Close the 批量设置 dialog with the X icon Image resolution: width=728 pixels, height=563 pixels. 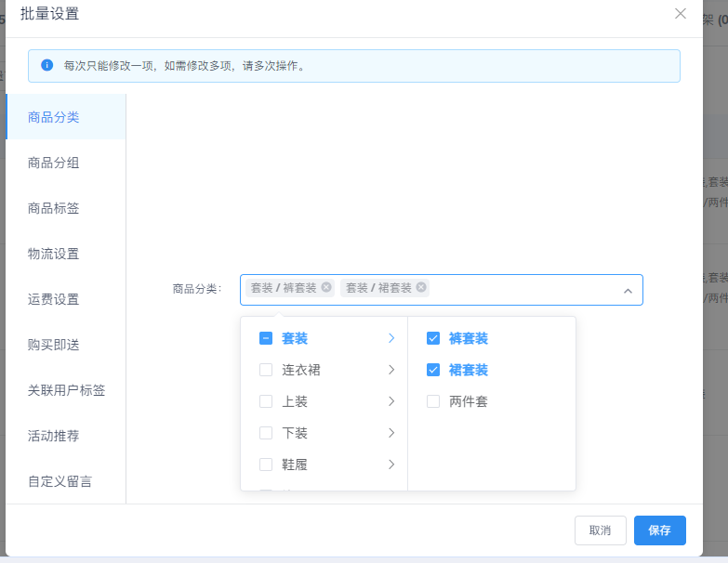click(x=681, y=13)
